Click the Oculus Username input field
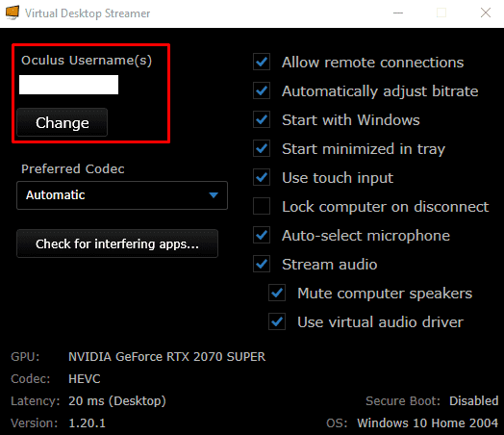504x435 pixels. 69,85
